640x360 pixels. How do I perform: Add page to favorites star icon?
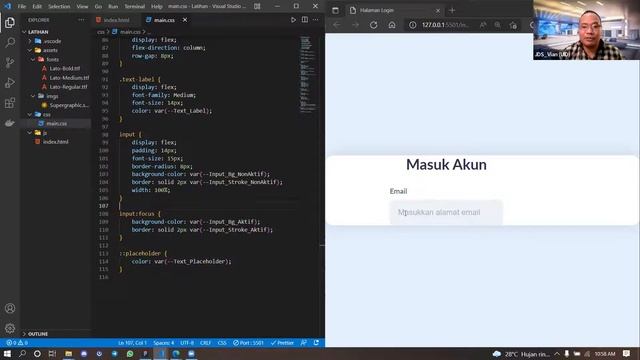coord(513,25)
